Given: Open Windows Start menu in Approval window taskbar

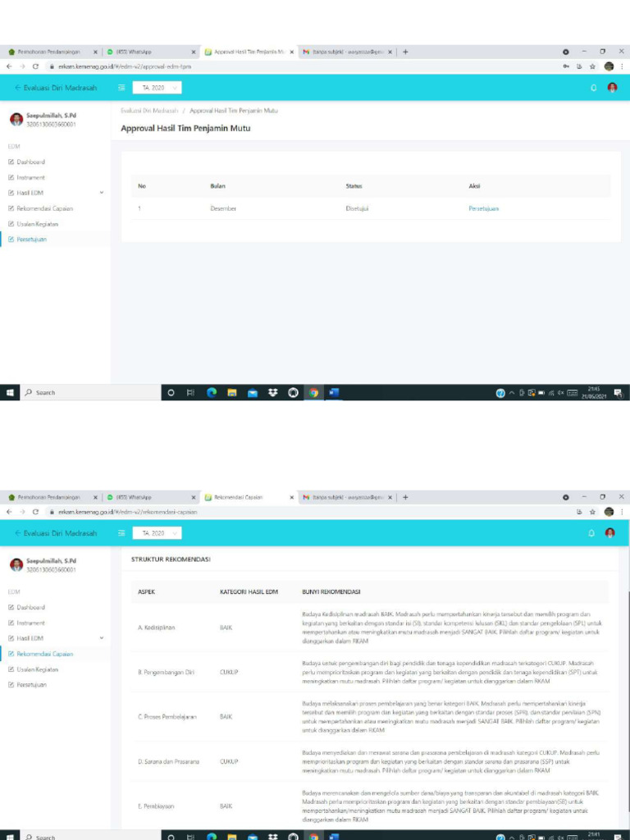Looking at the screenshot, I should coord(10,392).
